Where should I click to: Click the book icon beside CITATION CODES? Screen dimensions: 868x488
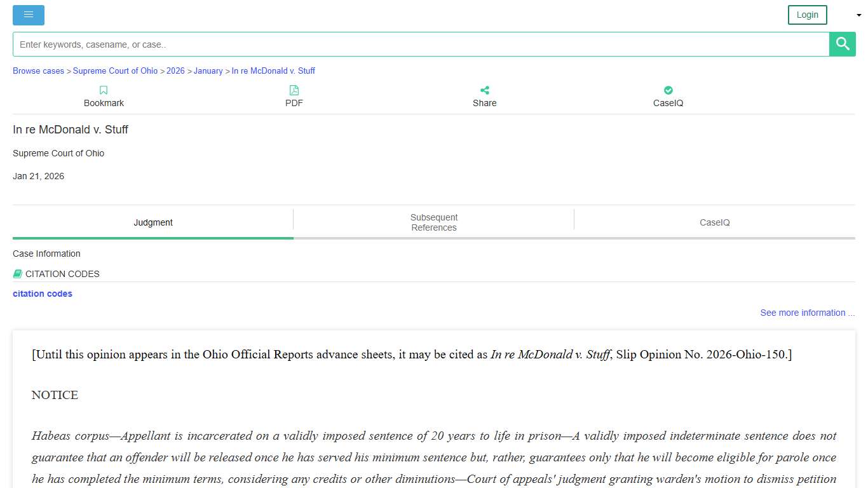[18, 273]
